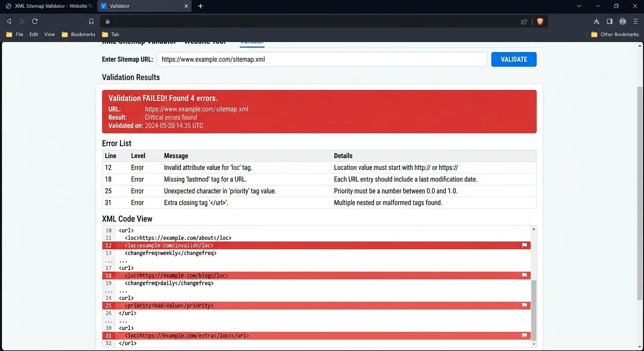The height and width of the screenshot is (351, 644).
Task: Click the flag icon on line 31
Action: [x=524, y=335]
